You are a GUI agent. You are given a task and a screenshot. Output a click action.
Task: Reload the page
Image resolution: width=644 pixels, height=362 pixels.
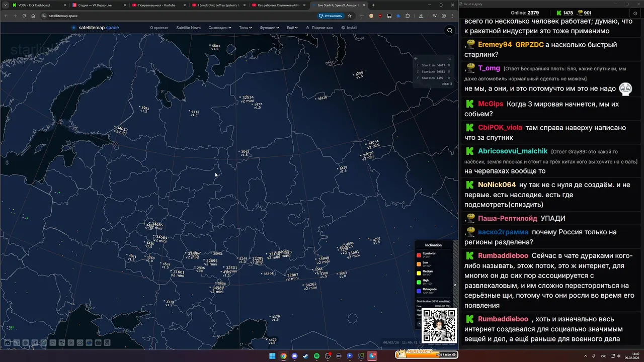click(x=23, y=16)
